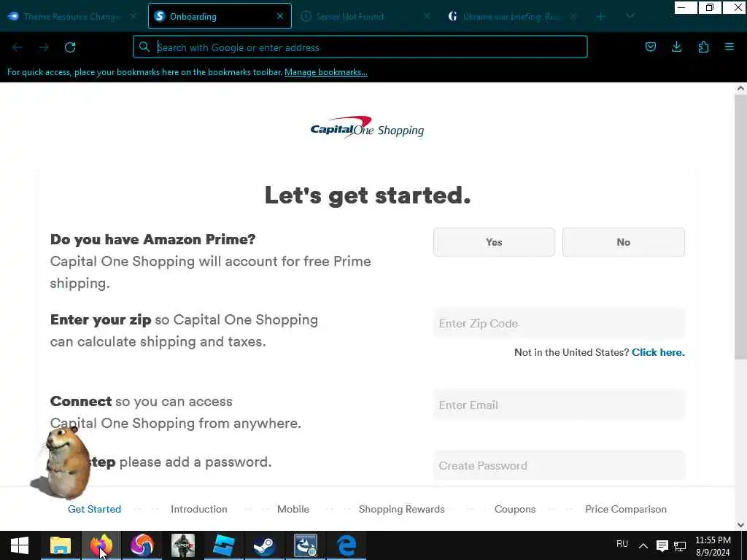Open the Sniper game taskbar icon
747x560 pixels.
click(183, 545)
